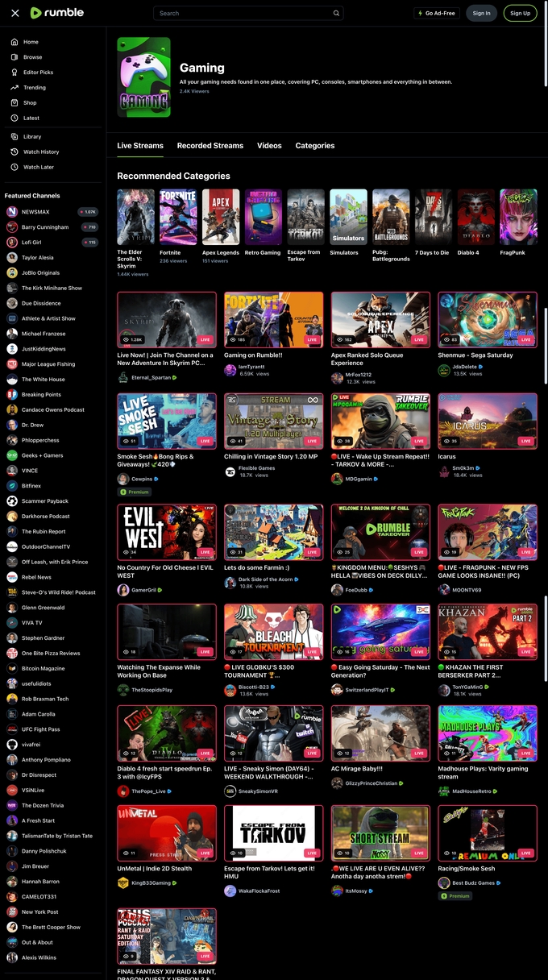
Task: Open the Apex Legends category thumbnail
Action: [x=221, y=217]
